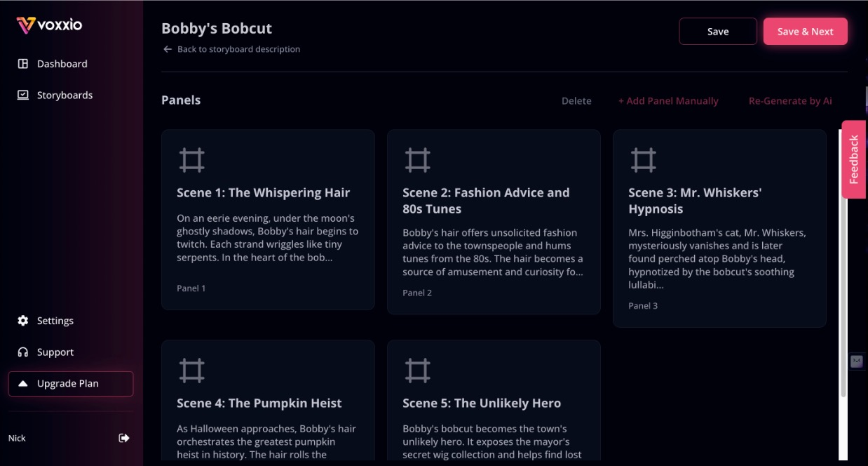Click the frame icon on Scene 3 panel
Viewport: 868px width, 466px height.
click(x=644, y=159)
